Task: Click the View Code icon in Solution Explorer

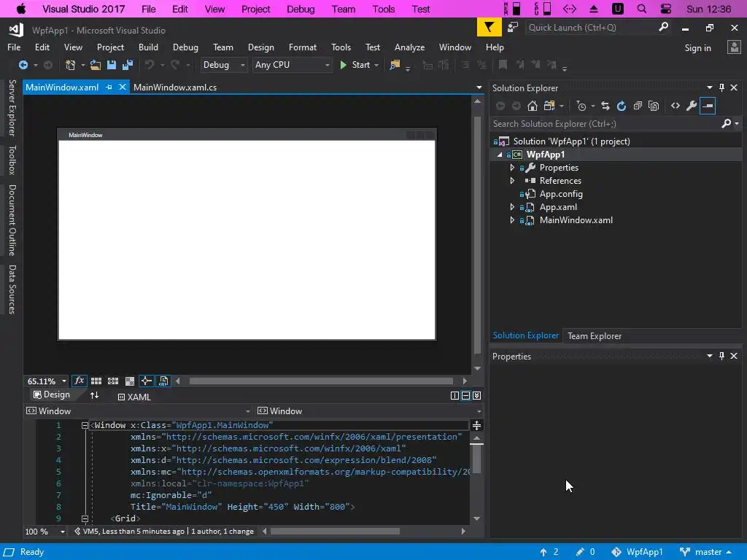Action: [x=675, y=106]
